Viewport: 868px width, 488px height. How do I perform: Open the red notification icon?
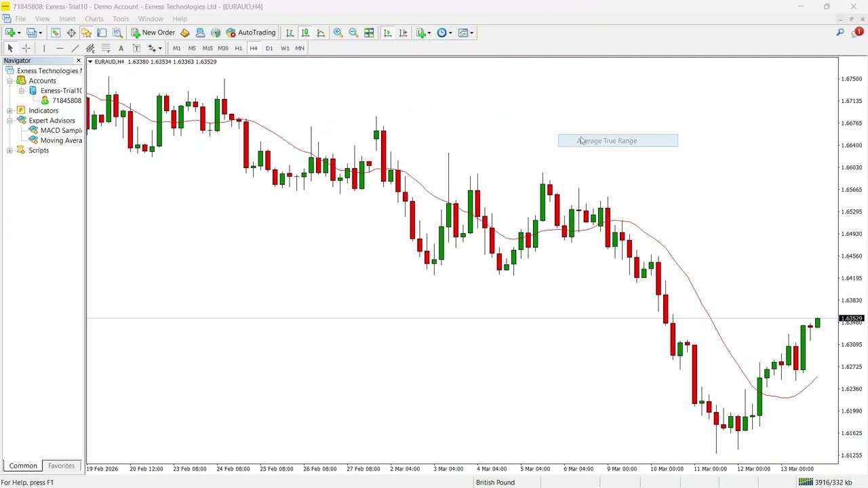[x=857, y=32]
